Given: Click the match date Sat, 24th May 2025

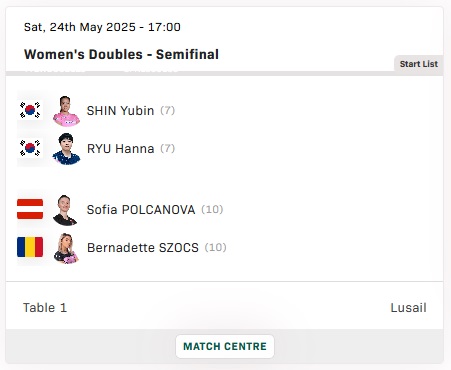Looking at the screenshot, I should pyautogui.click(x=80, y=27).
